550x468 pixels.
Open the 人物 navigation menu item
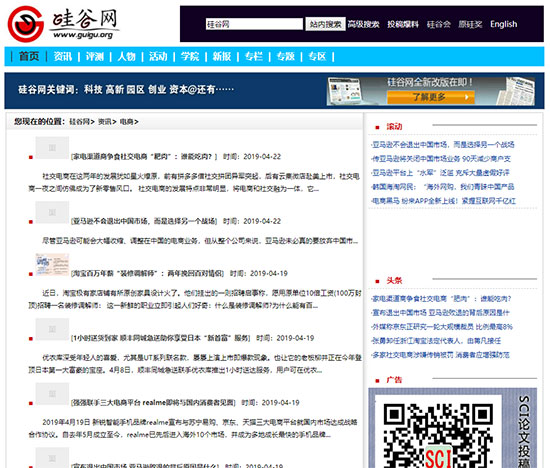tap(127, 56)
